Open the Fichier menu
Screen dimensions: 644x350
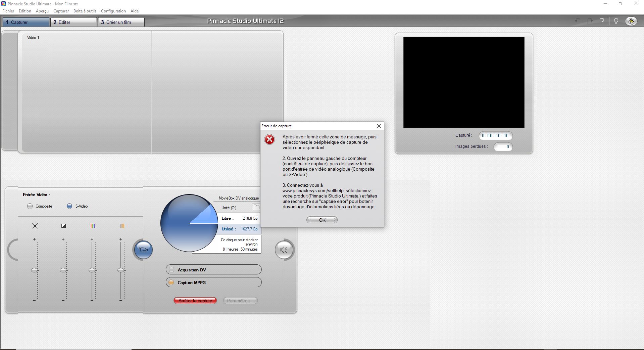(x=8, y=11)
